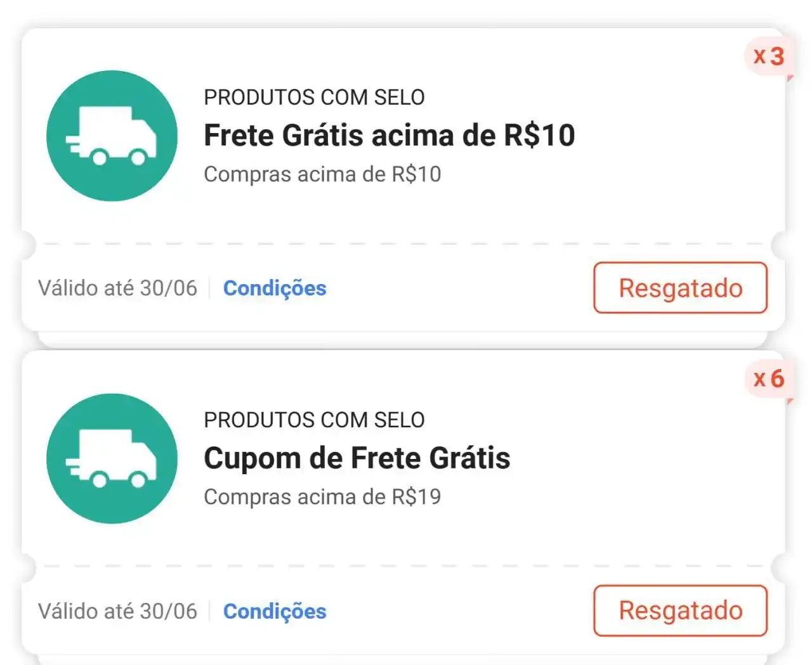Screen dimensions: 812x665
Task: Click Resgatado on Frete Grátis acima de R$10
Action: click(x=681, y=288)
